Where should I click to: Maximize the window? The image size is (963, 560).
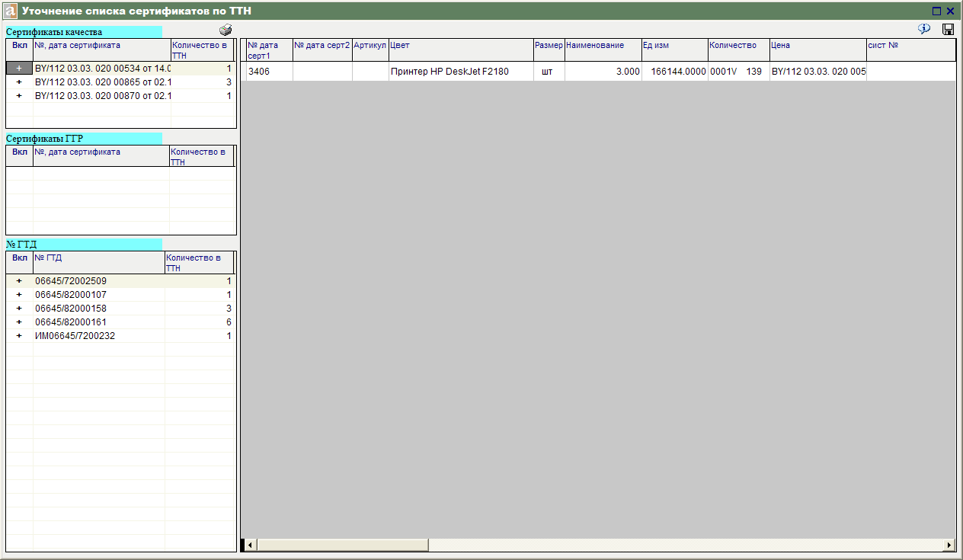[936, 11]
